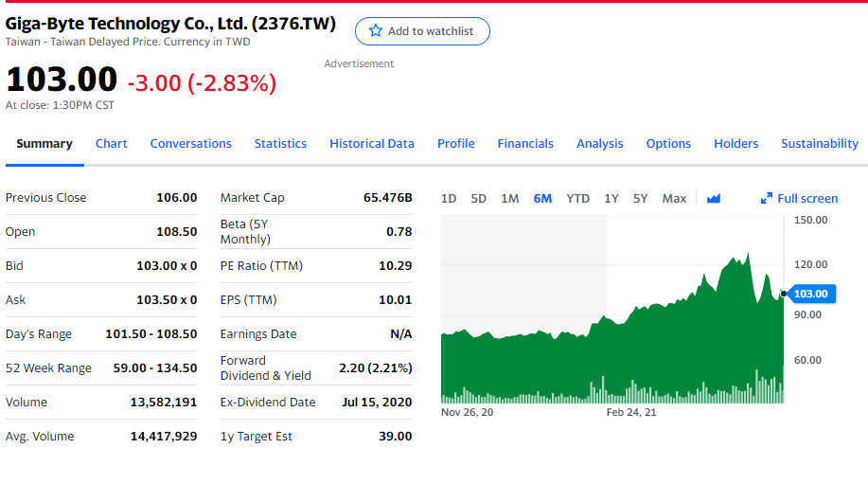868x484 pixels.
Task: Switch chart to 6M range
Action: click(x=542, y=198)
